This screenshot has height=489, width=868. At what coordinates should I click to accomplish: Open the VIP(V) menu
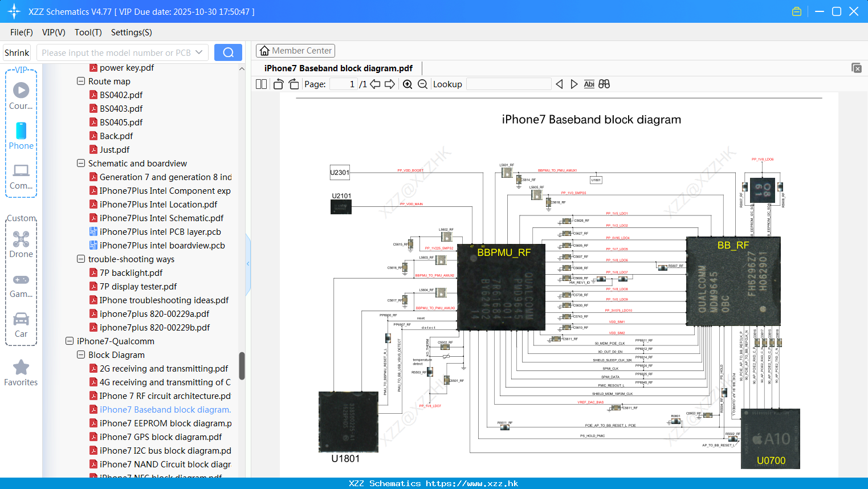(x=54, y=32)
